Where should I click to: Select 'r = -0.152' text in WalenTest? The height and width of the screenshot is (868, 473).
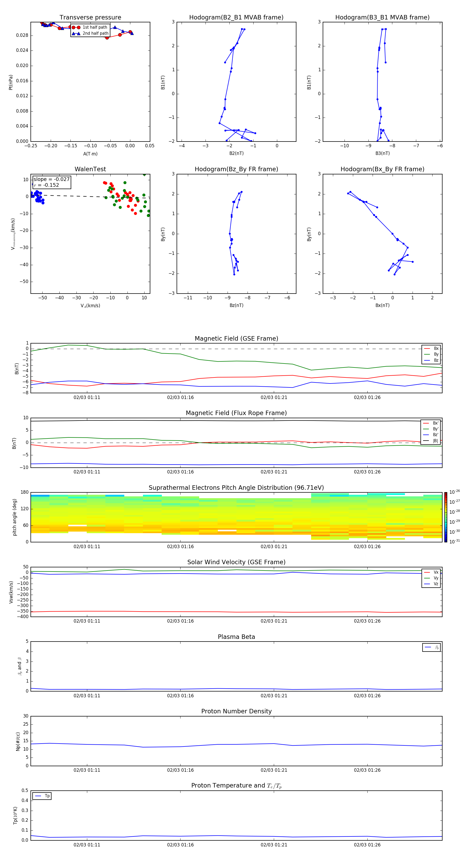click(x=47, y=185)
